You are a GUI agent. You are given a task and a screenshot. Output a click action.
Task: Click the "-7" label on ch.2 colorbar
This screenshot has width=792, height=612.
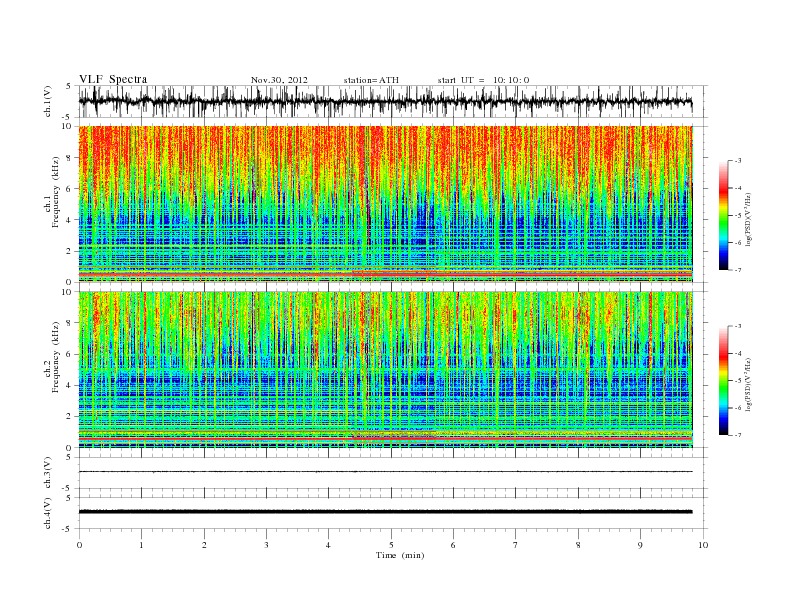coord(738,435)
